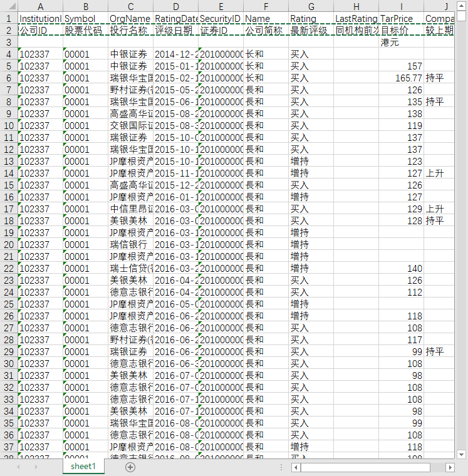
Task: Click previous sheet navigation arrow
Action: [x=18, y=467]
